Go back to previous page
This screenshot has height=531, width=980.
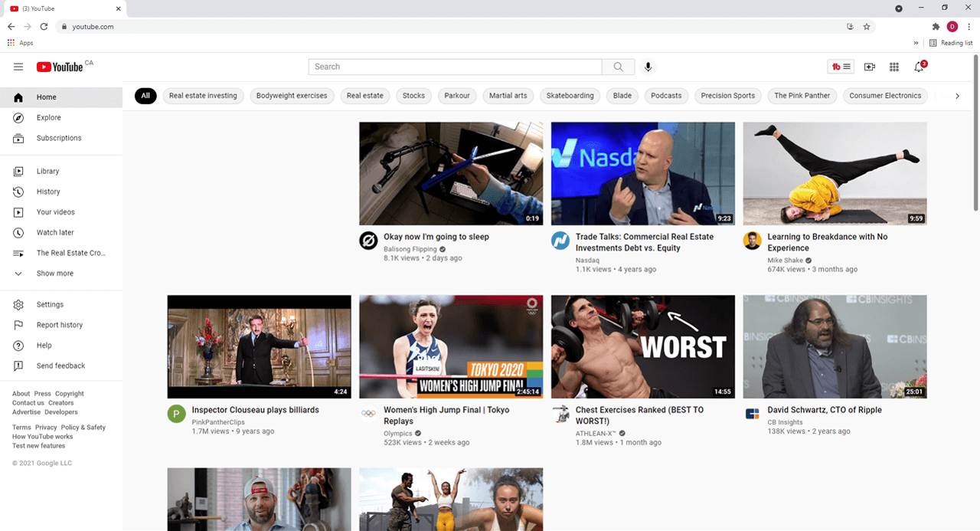click(x=11, y=26)
